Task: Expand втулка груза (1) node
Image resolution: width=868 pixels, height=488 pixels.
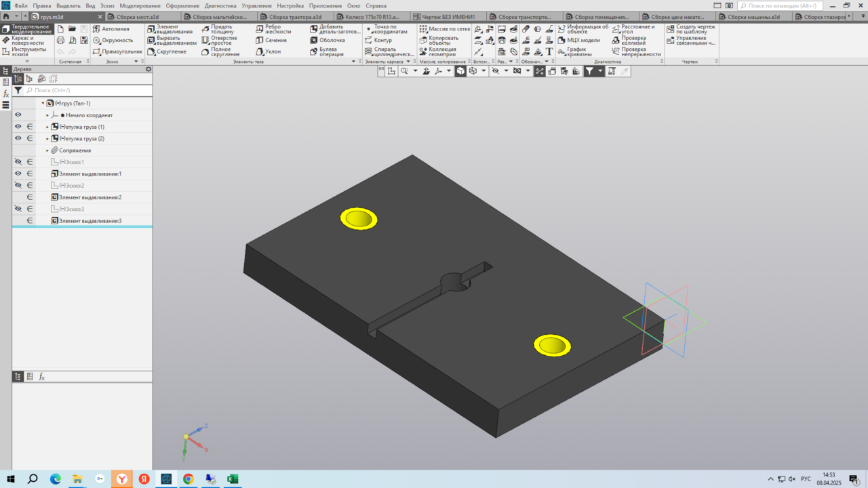Action: pyautogui.click(x=47, y=127)
